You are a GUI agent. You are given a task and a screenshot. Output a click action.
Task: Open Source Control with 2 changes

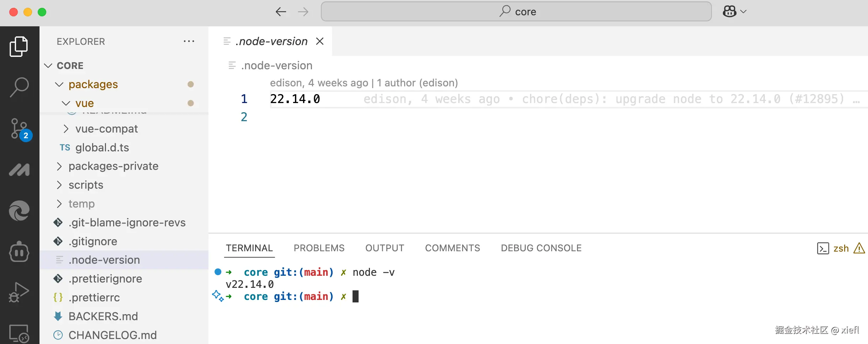click(20, 129)
